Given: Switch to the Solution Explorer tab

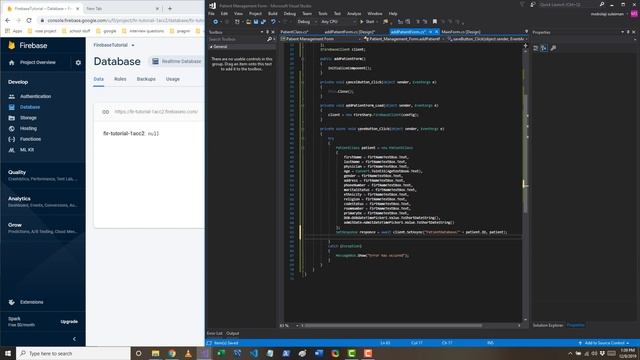Looking at the screenshot, I should [x=548, y=325].
